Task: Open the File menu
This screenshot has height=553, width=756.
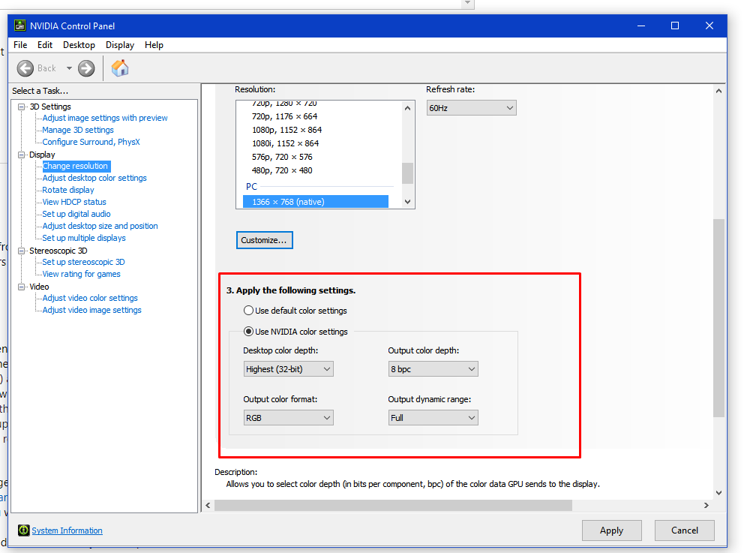Action: [x=20, y=45]
